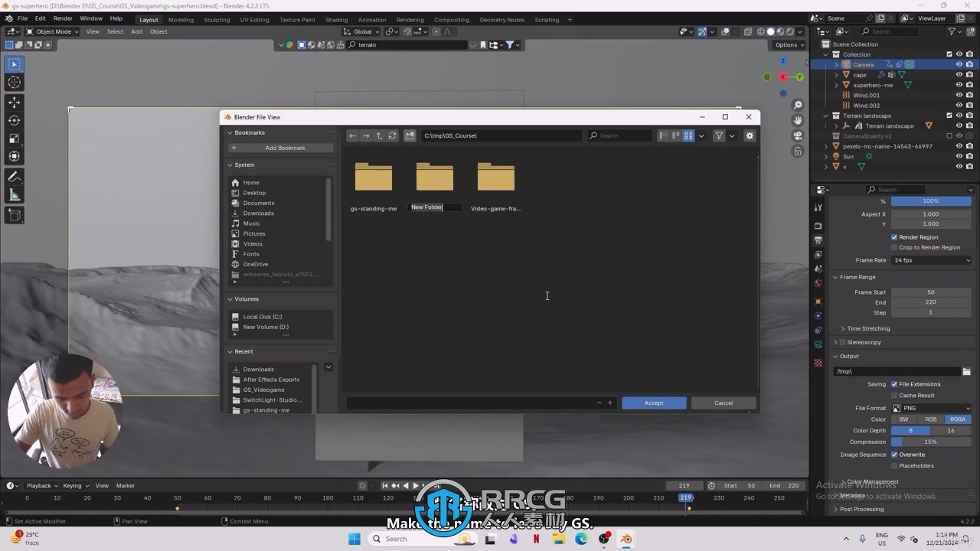Enable Cache Result checkbox
The height and width of the screenshot is (551, 980).
tap(894, 396)
